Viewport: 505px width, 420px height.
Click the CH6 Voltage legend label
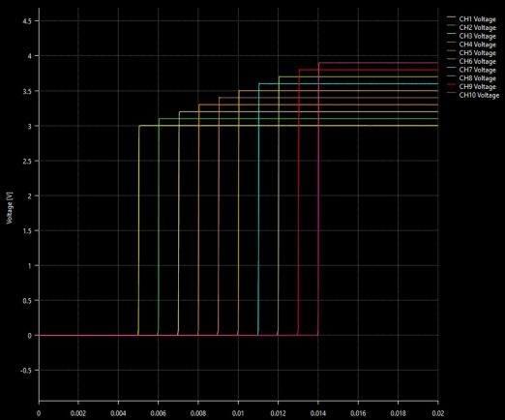point(477,61)
